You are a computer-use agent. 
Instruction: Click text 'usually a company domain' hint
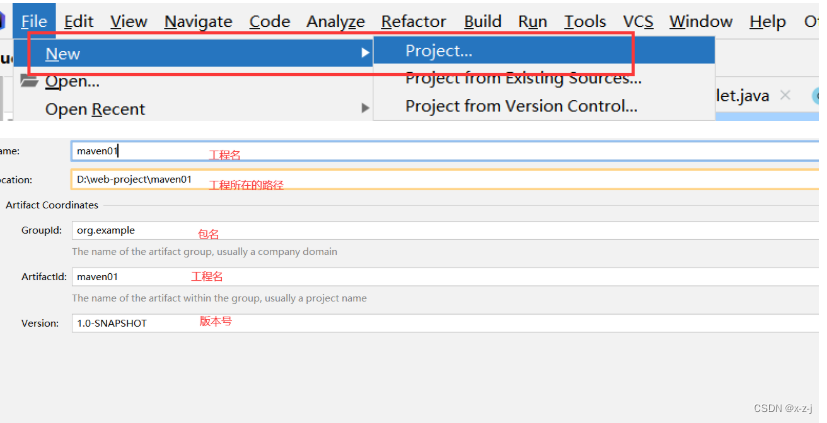coord(277,252)
